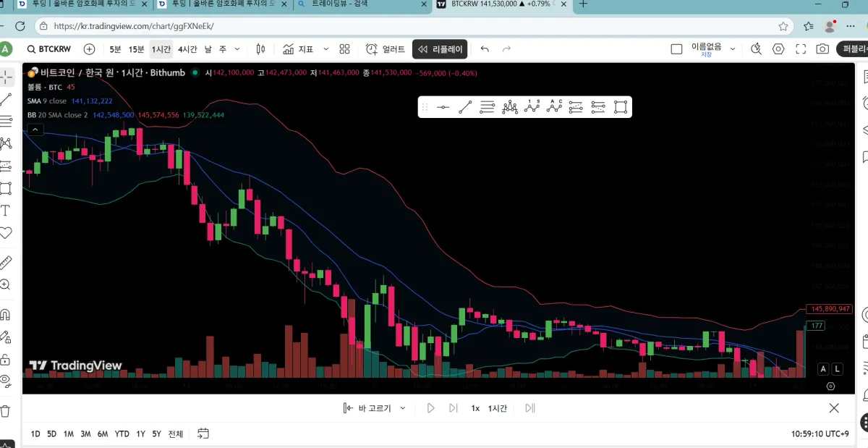Open the forecasting/measure tools group
This screenshot has height=448, width=868.
click(6, 166)
